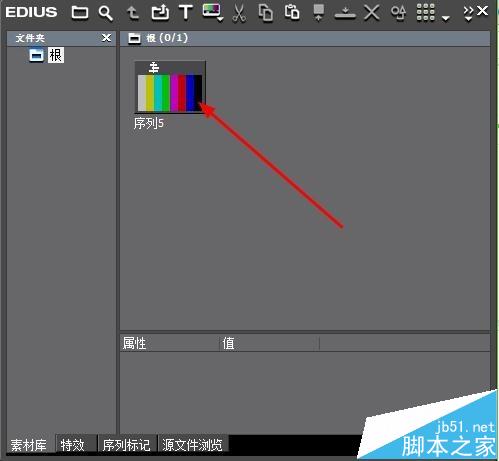
Task: Close the bin window
Action: click(482, 11)
